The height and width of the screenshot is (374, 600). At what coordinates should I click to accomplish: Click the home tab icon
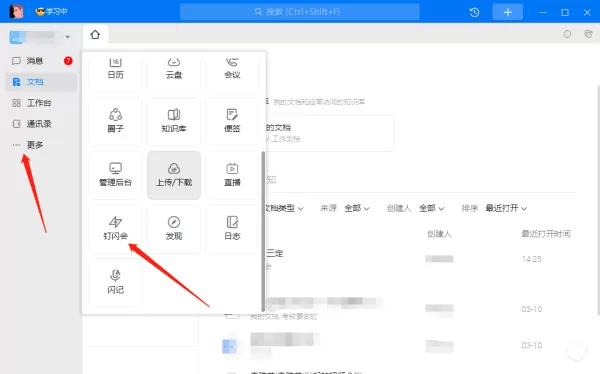pyautogui.click(x=95, y=35)
